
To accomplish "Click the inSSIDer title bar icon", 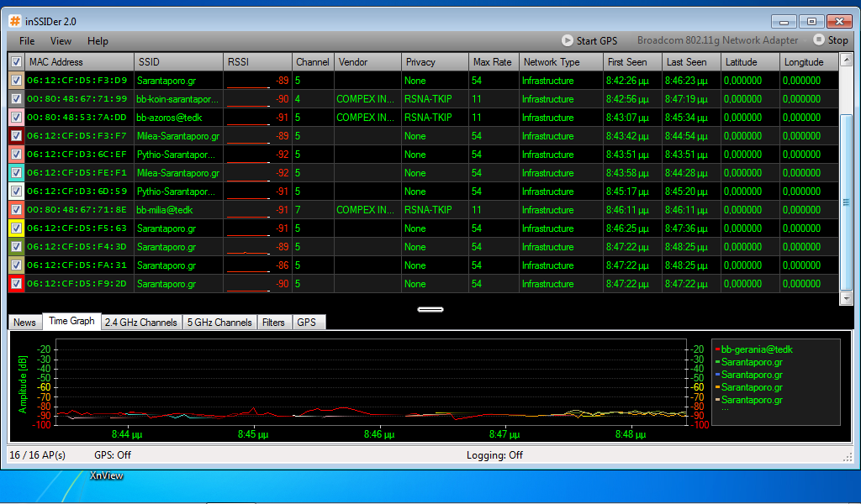I will tap(15, 21).
